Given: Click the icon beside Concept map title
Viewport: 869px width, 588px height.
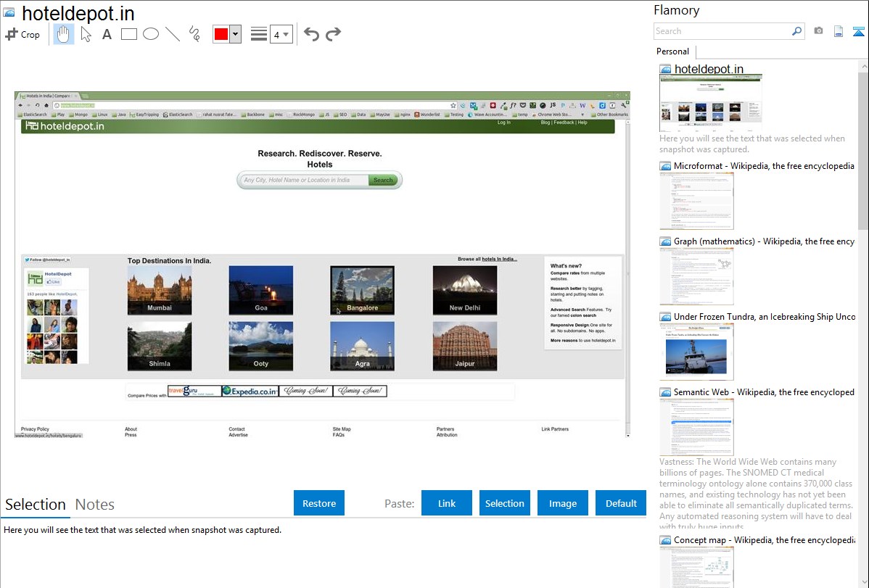Looking at the screenshot, I should [x=666, y=540].
